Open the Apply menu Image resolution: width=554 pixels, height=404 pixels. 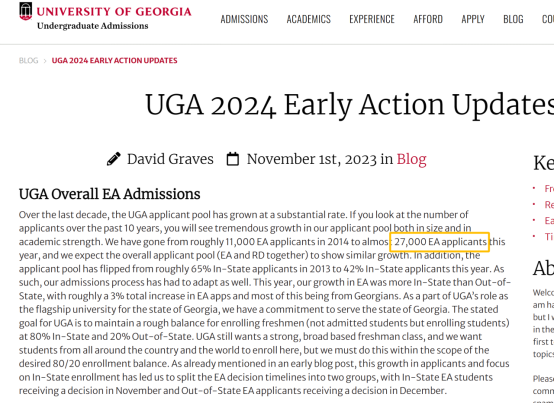[473, 19]
